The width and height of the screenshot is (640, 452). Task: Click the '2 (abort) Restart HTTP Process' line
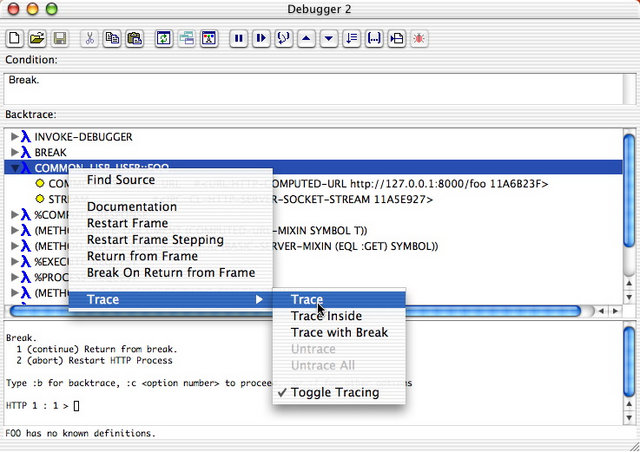94,361
